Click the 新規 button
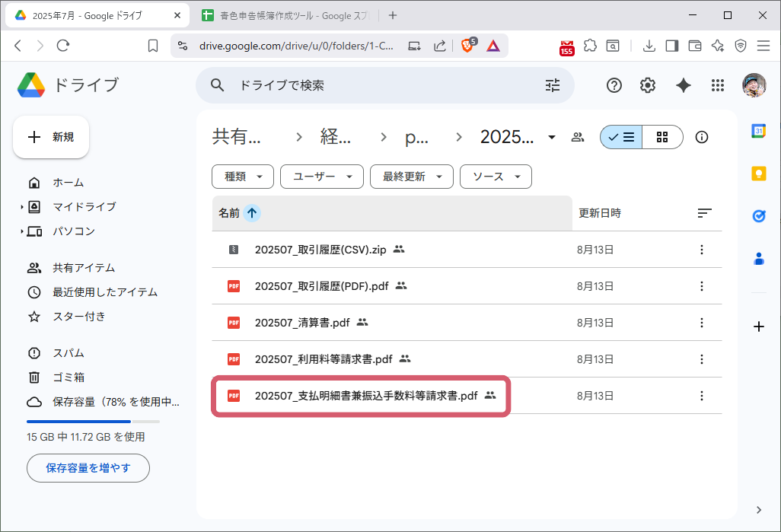Viewport: 781px width, 532px height. pyautogui.click(x=50, y=137)
